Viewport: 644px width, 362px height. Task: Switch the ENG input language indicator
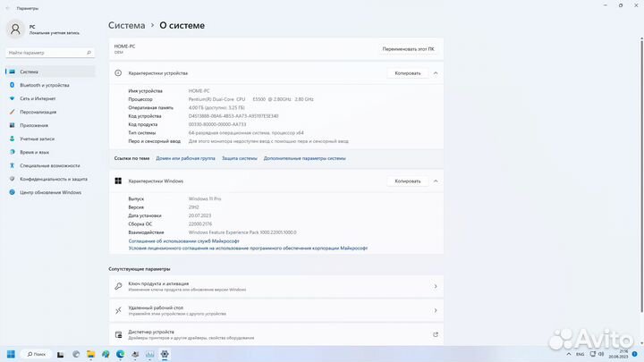click(x=580, y=354)
